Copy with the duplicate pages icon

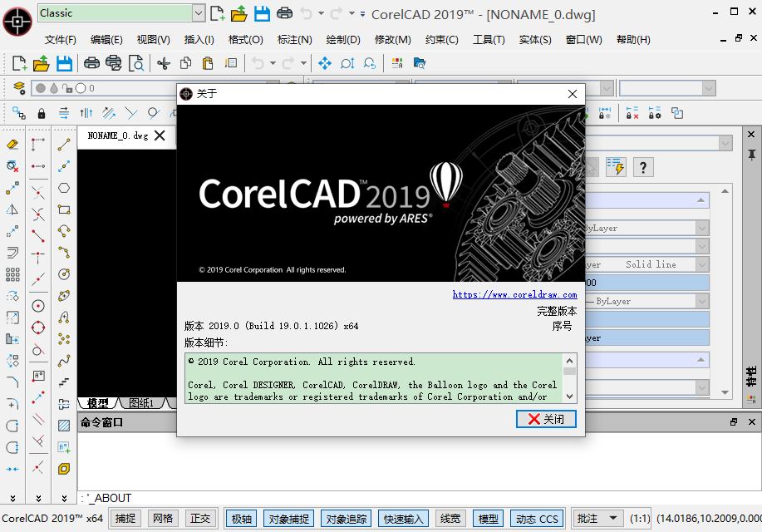click(x=185, y=63)
